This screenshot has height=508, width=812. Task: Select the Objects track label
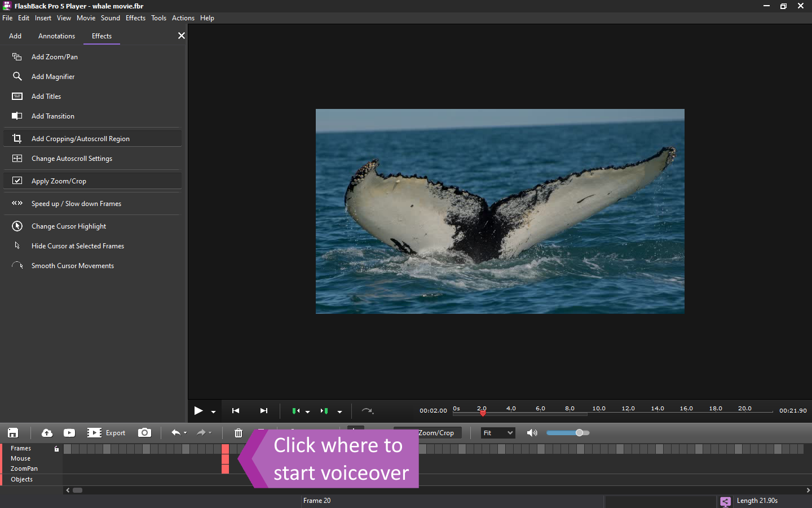click(21, 479)
